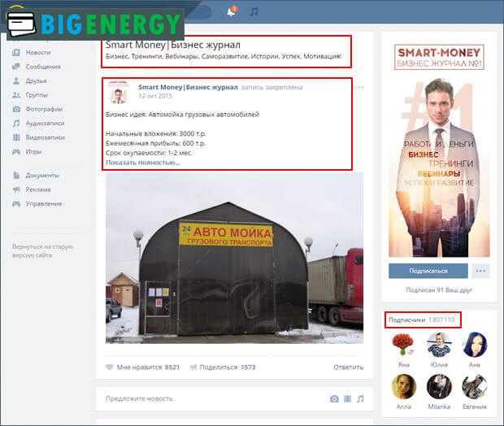Open more actions button beside Подписаться
Viewport: 504px width, 426px height.
481,271
